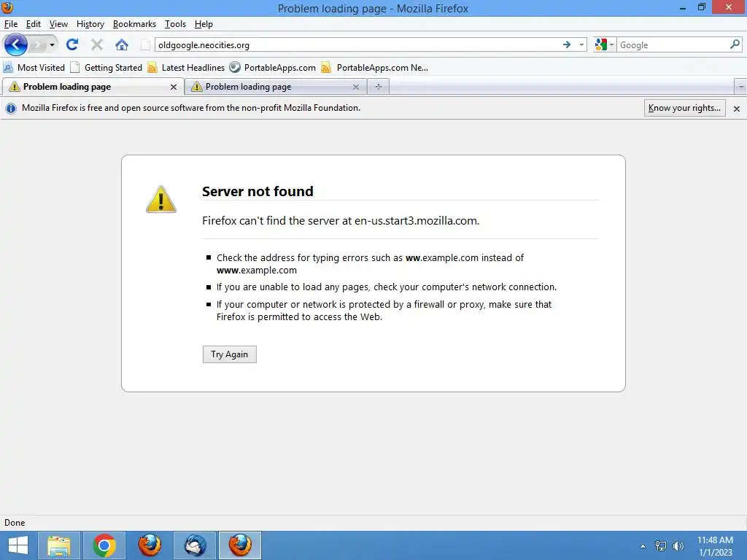
Task: Close the first Problem loading page tab
Action: [x=174, y=87]
